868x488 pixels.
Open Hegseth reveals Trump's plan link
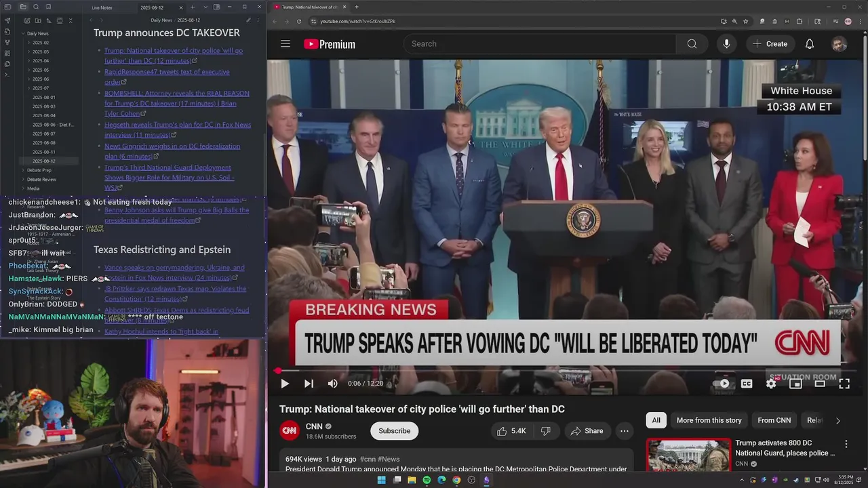[178, 129]
